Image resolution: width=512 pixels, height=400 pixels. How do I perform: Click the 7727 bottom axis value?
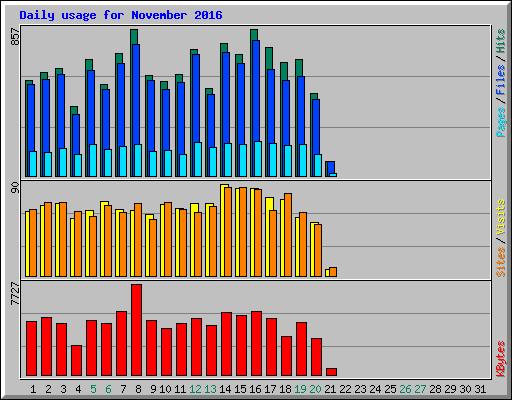[15, 293]
